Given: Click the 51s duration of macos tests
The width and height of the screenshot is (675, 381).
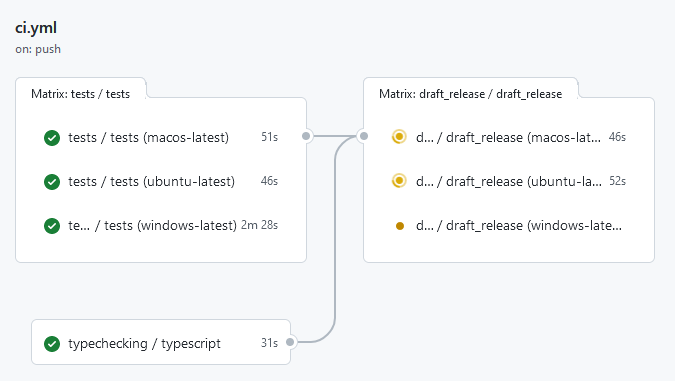Looking at the screenshot, I should [x=269, y=137].
